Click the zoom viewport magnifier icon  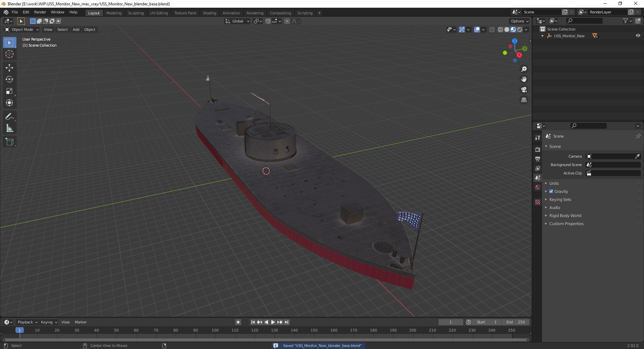tap(524, 69)
